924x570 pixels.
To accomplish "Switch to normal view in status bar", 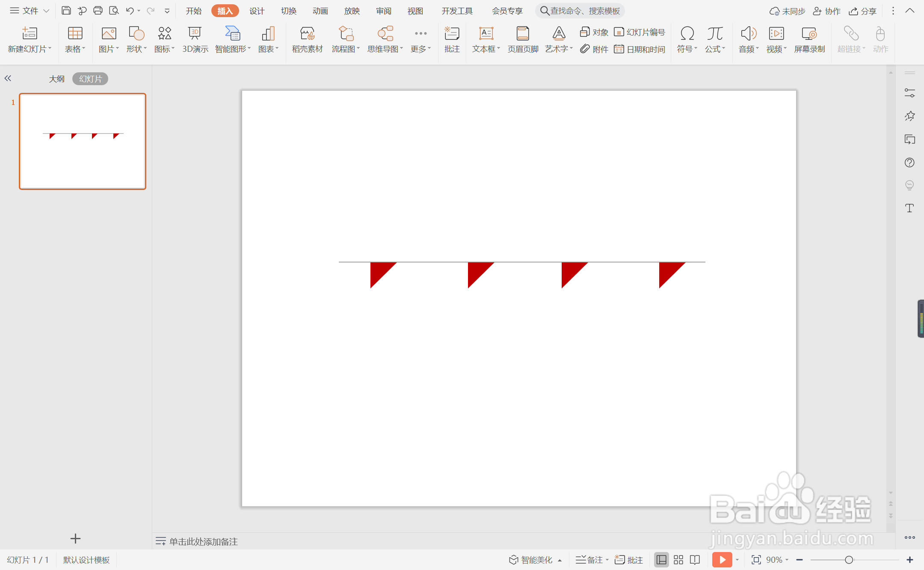I will pyautogui.click(x=661, y=560).
